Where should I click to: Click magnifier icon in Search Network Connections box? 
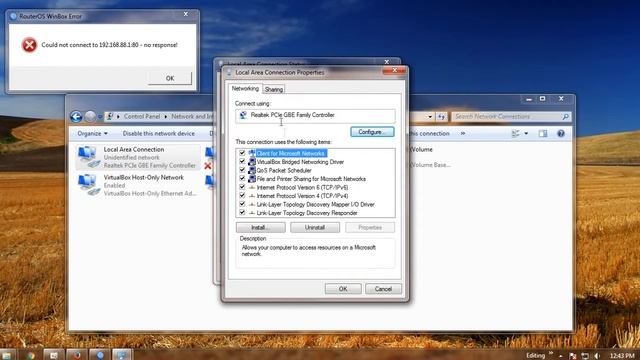(565, 117)
